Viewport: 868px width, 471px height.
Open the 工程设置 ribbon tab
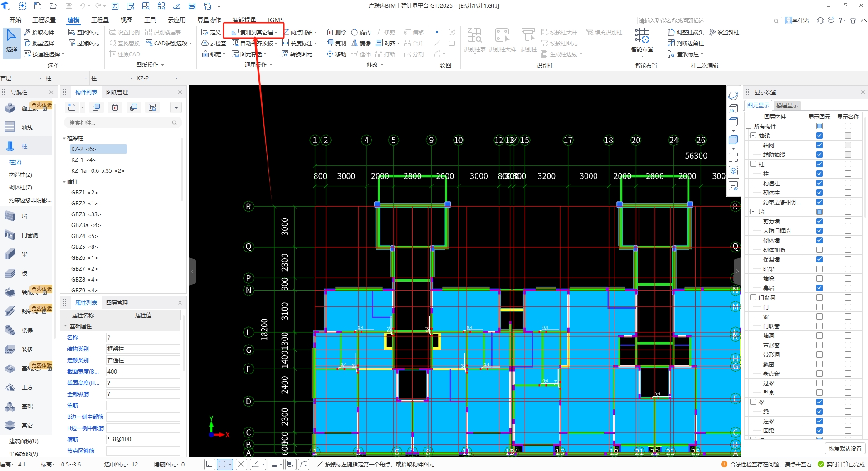[44, 20]
